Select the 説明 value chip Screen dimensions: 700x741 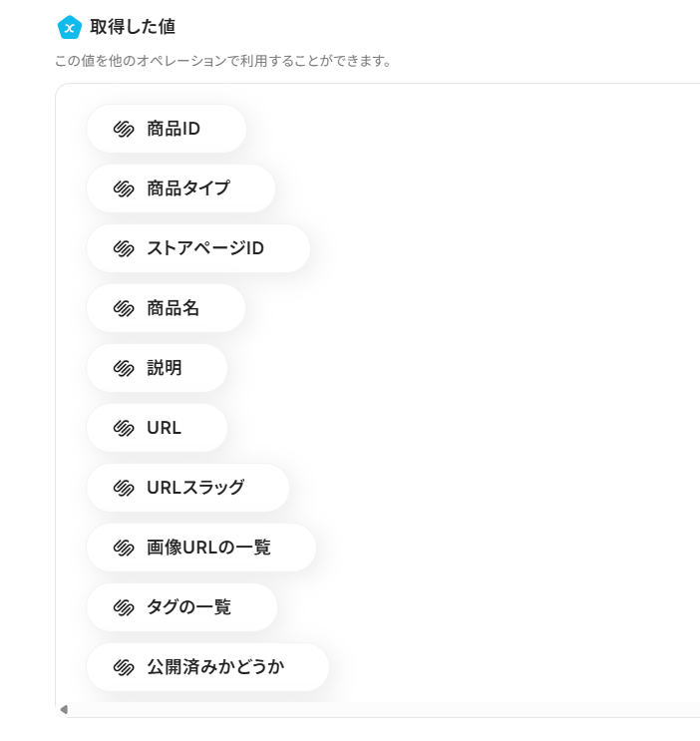tap(158, 369)
